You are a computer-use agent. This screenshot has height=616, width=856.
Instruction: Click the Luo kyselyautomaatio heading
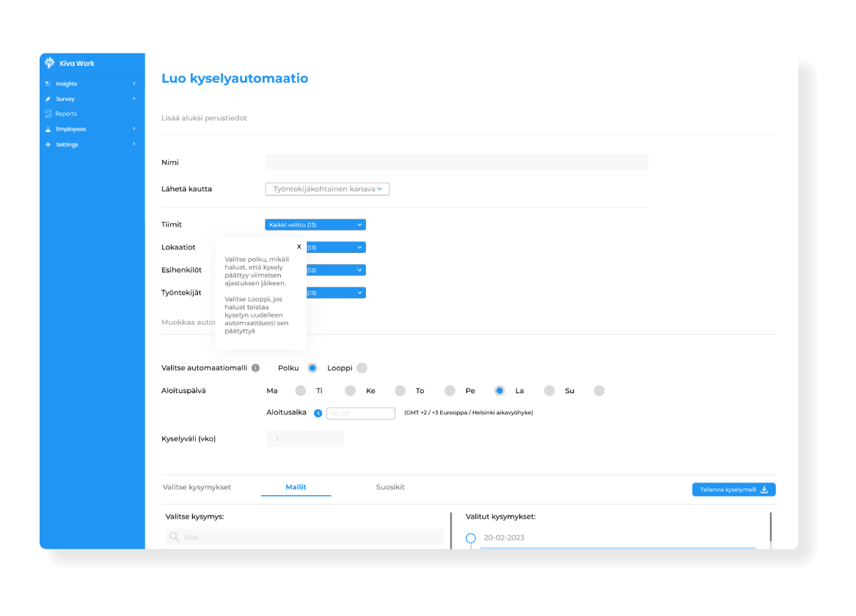[x=235, y=78]
